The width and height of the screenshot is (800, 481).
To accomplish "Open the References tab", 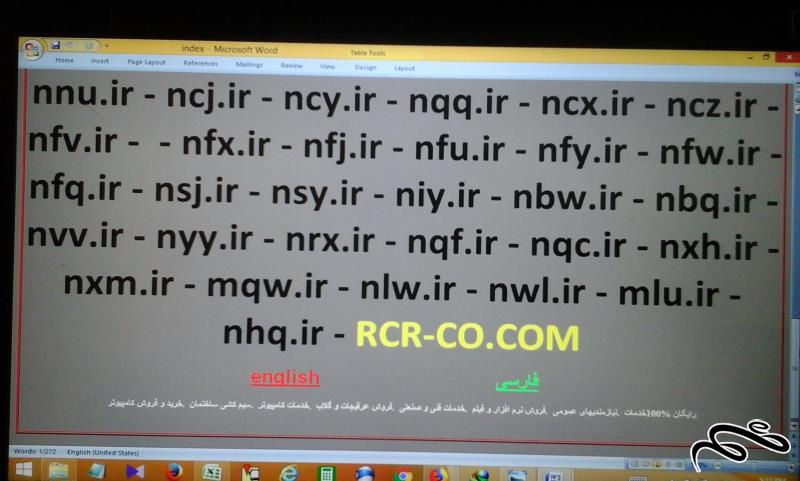I will pos(200,63).
